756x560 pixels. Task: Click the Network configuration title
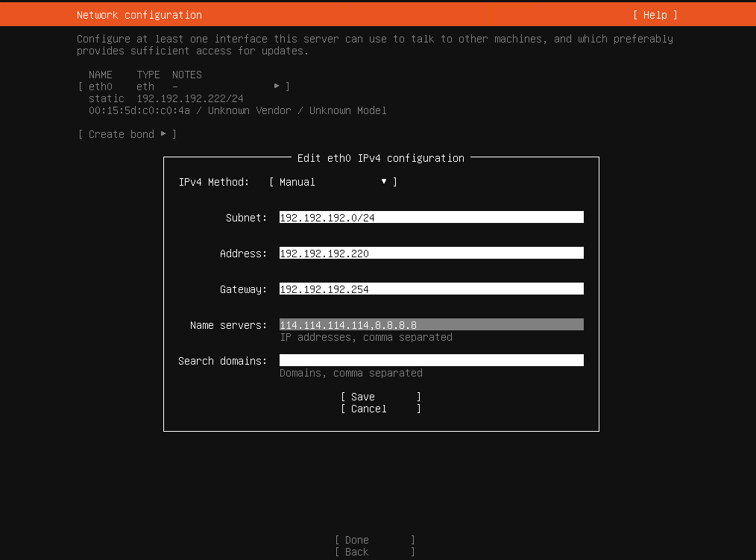pos(139,15)
